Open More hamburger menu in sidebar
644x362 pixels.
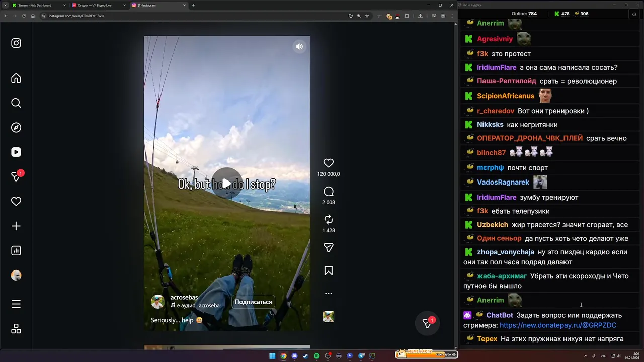tap(16, 304)
